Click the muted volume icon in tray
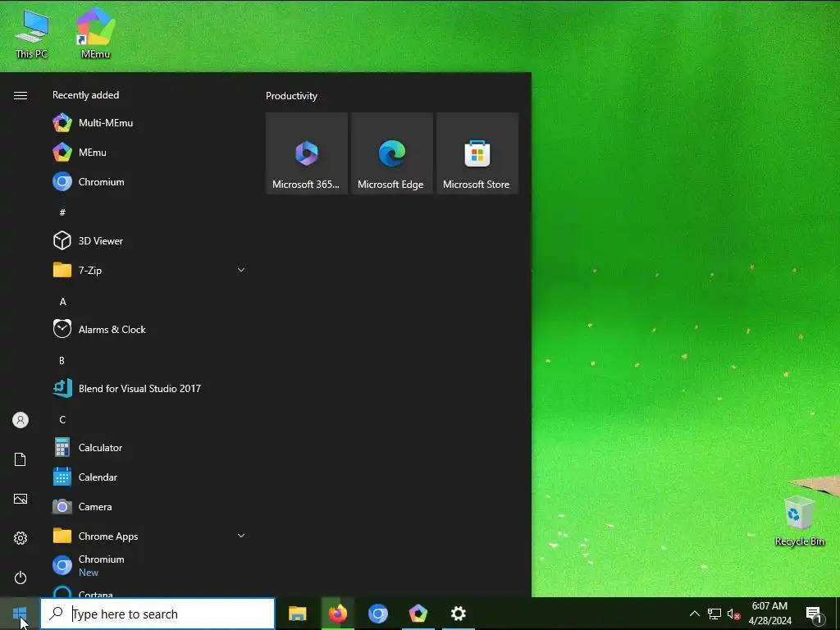This screenshot has width=840, height=630. click(x=734, y=614)
